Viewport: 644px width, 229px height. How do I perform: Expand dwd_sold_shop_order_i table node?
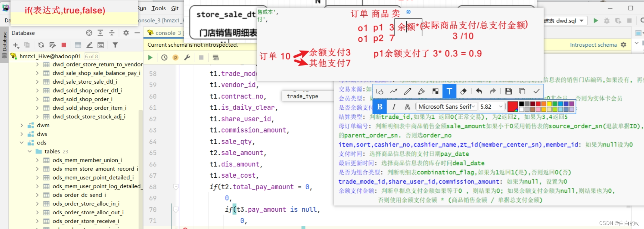pyautogui.click(x=38, y=99)
